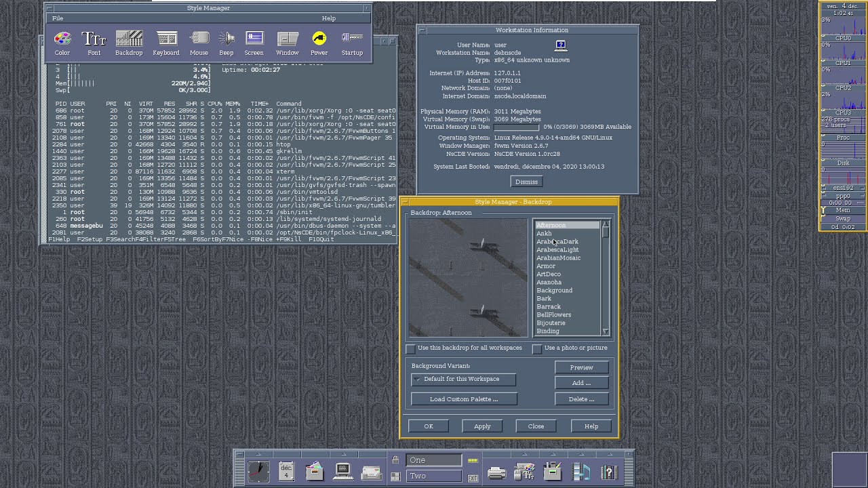868x488 pixels.
Task: Expand subpanel arrow above the help icon
Action: tap(608, 454)
